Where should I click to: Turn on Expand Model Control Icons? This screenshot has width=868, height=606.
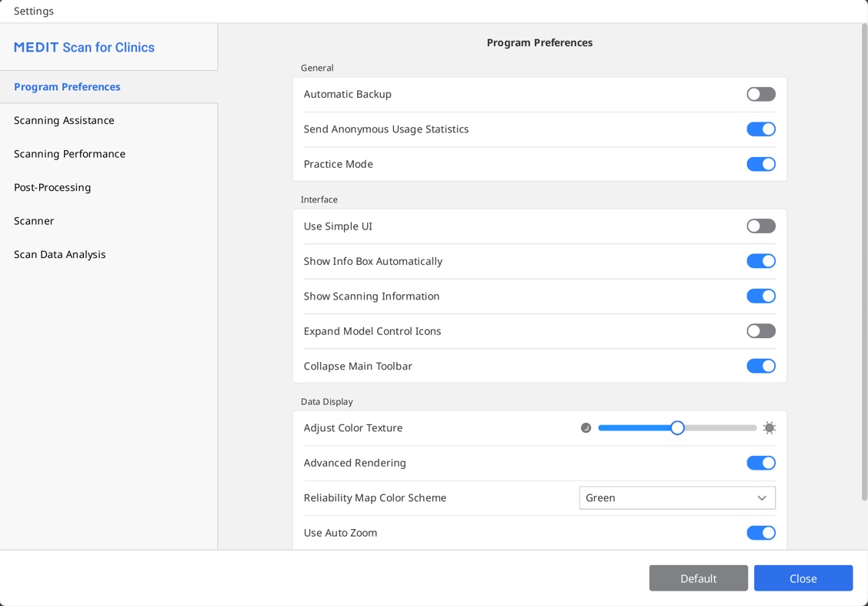pos(760,331)
